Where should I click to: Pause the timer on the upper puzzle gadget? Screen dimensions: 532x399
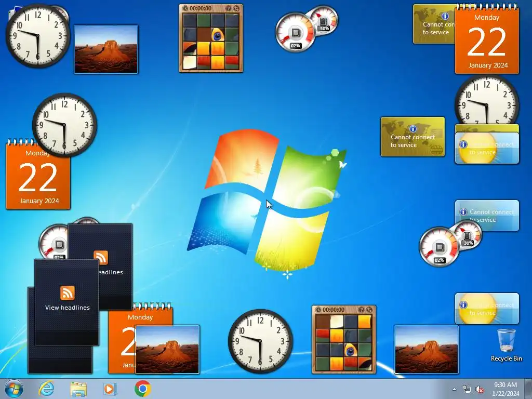click(185, 8)
